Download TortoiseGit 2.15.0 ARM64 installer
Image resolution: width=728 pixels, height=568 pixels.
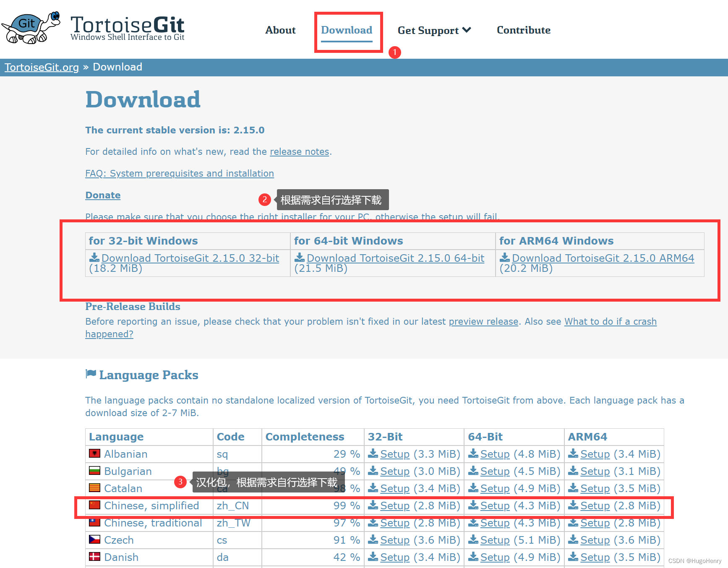tap(603, 258)
